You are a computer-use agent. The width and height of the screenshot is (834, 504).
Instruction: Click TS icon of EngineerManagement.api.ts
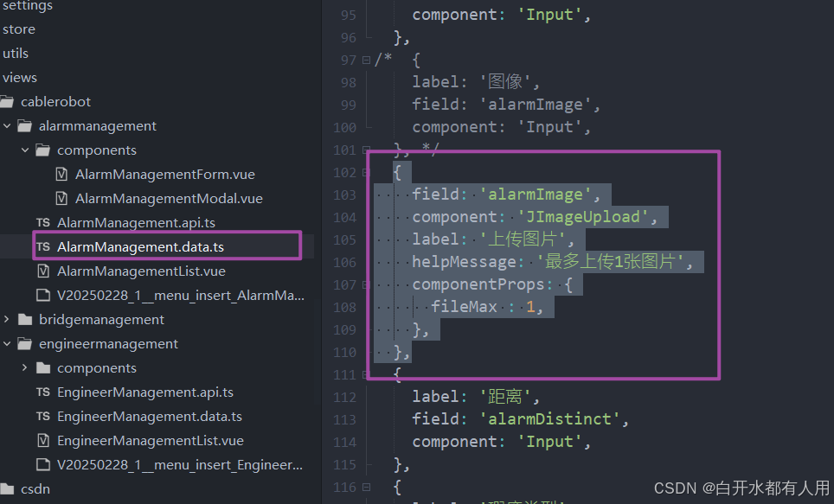(43, 392)
